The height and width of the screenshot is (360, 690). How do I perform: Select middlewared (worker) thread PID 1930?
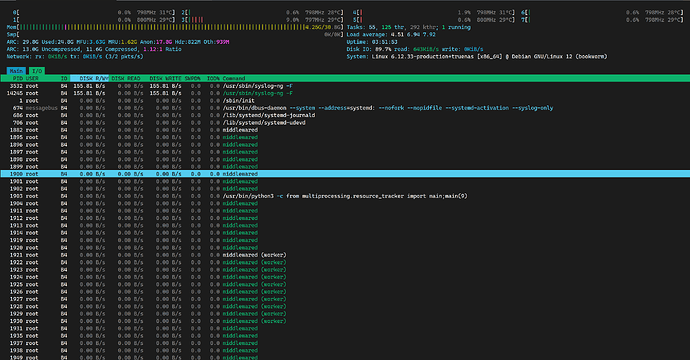345,321
